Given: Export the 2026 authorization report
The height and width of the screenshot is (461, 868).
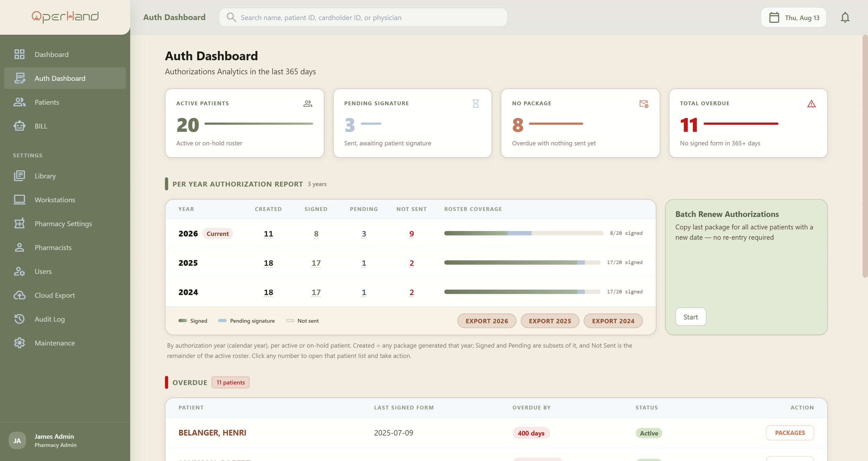Looking at the screenshot, I should [x=486, y=321].
